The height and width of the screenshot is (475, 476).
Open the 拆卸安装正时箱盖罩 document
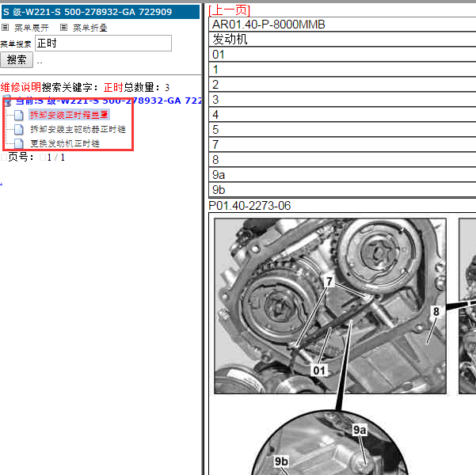click(69, 115)
